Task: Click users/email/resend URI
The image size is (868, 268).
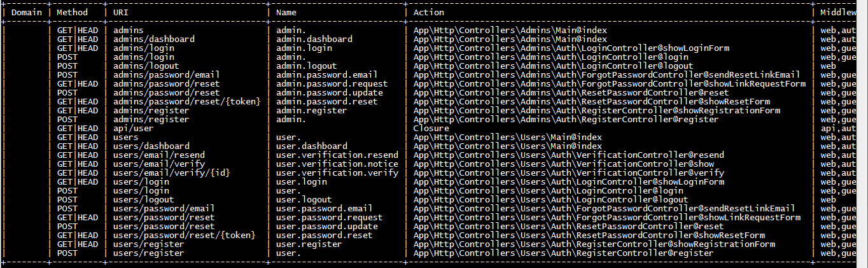Action: [159, 155]
